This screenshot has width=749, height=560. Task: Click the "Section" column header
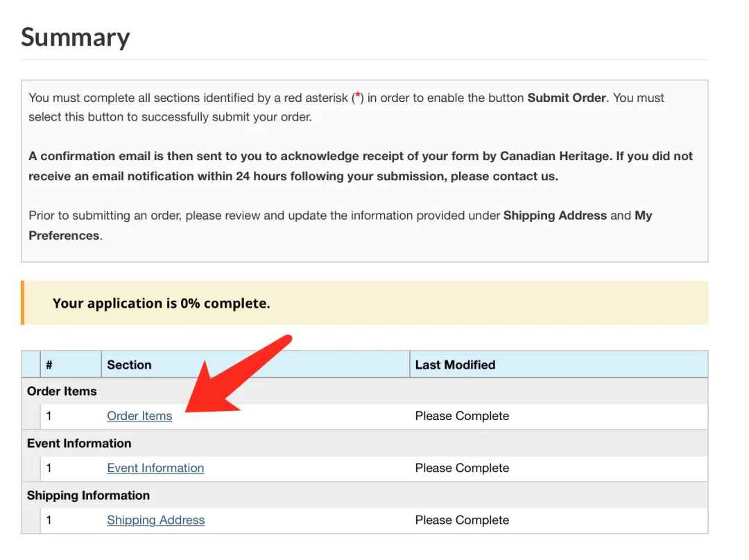(x=129, y=365)
